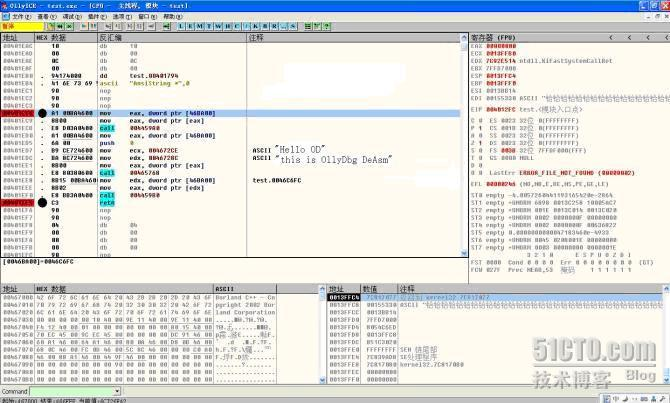This screenshot has width=670, height=403.
Task: Open Executable modules with E button
Action: tap(190, 26)
